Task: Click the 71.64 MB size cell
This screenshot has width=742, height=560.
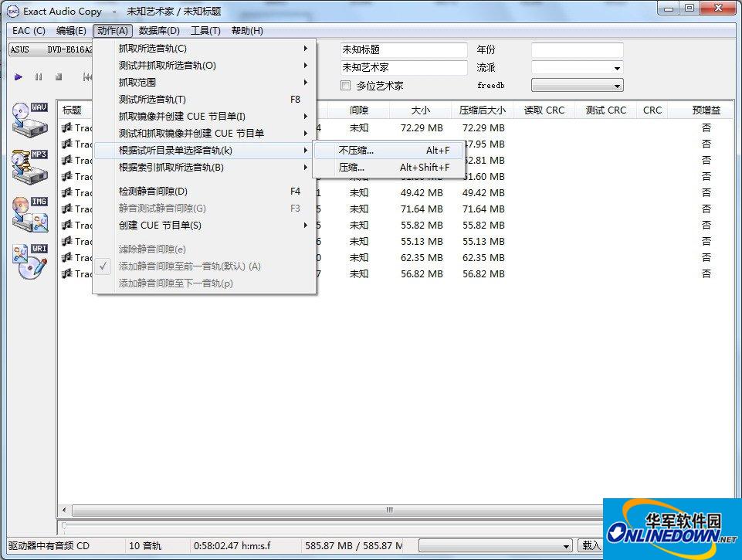Action: coord(421,209)
